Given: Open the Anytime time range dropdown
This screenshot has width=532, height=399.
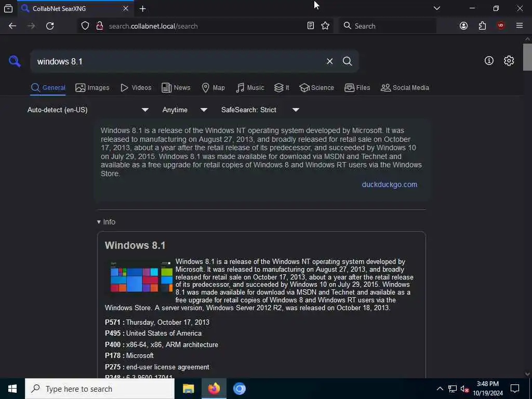Looking at the screenshot, I should 184,110.
